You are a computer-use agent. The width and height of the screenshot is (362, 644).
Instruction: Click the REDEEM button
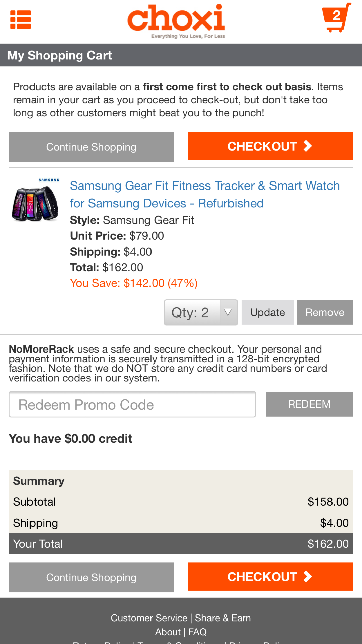coord(309,404)
